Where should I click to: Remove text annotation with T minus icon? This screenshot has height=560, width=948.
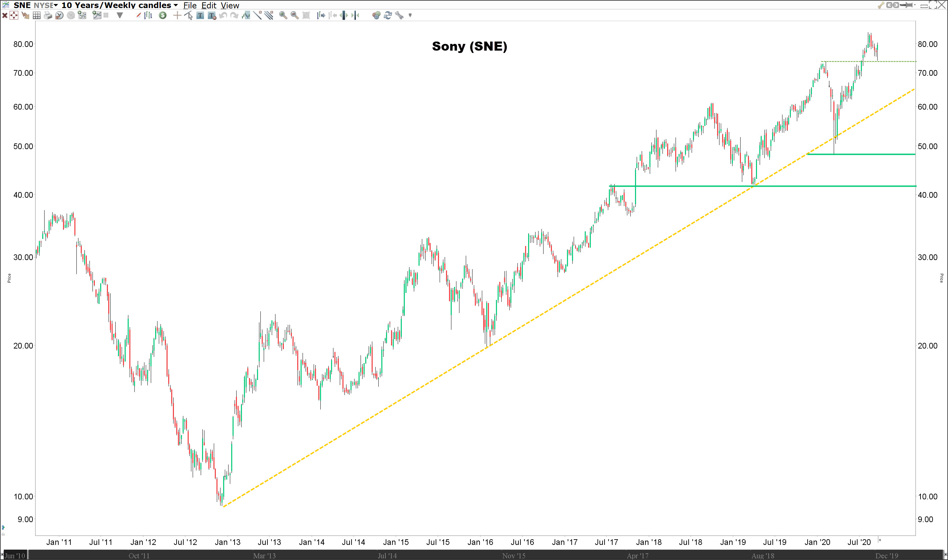(212, 15)
